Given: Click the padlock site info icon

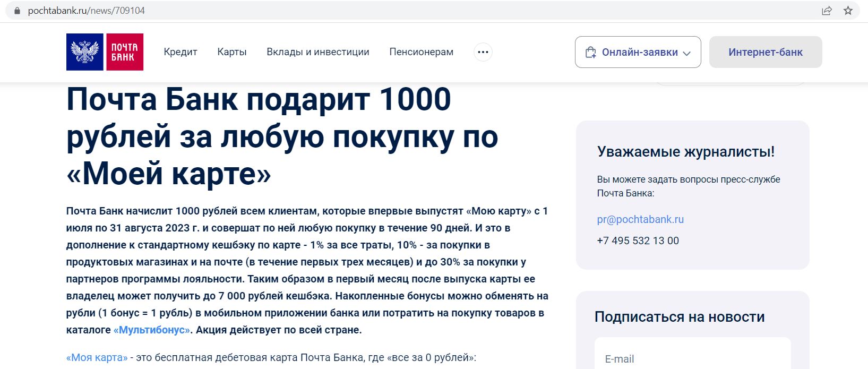Looking at the screenshot, I should (18, 11).
